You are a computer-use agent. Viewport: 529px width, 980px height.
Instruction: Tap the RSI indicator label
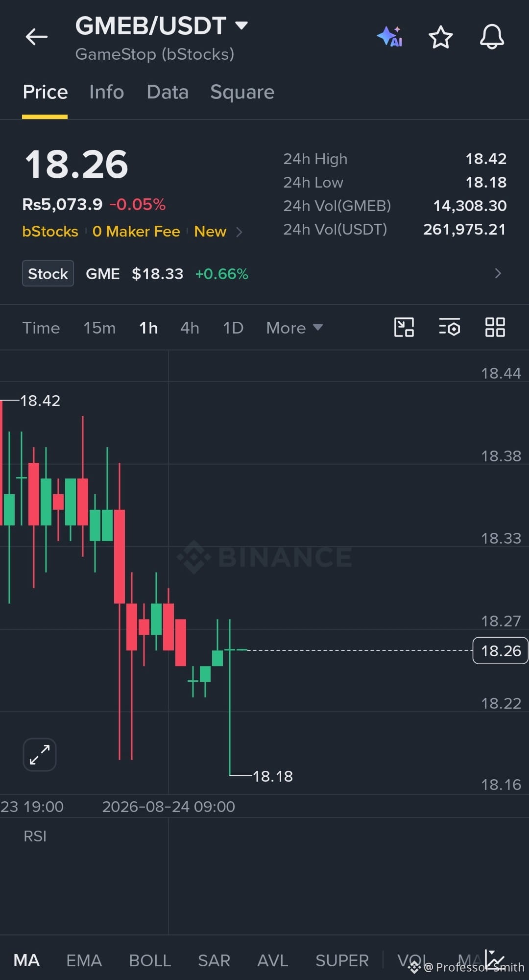point(35,836)
